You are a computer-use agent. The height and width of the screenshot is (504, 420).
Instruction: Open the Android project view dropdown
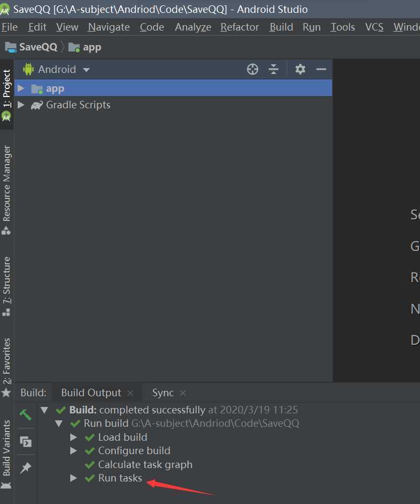(x=64, y=69)
